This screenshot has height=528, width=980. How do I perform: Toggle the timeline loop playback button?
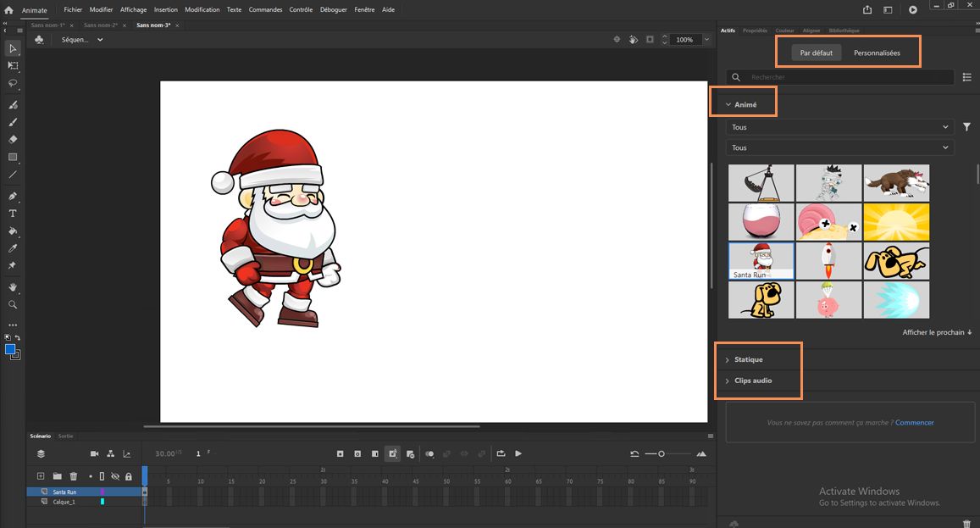click(x=501, y=453)
